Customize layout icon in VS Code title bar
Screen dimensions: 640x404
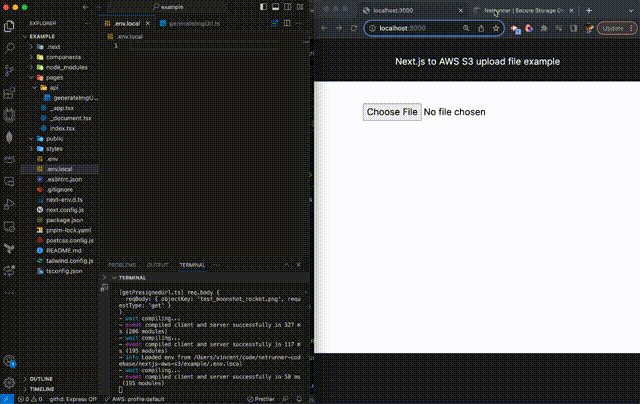point(300,7)
